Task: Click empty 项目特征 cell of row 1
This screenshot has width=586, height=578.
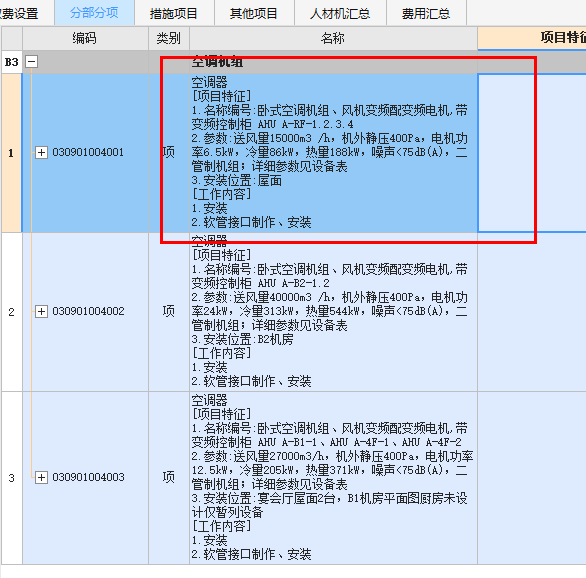Action: (532, 153)
